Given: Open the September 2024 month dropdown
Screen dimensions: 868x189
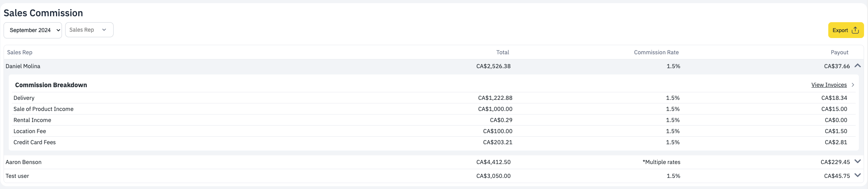Looking at the screenshot, I should click(x=33, y=30).
